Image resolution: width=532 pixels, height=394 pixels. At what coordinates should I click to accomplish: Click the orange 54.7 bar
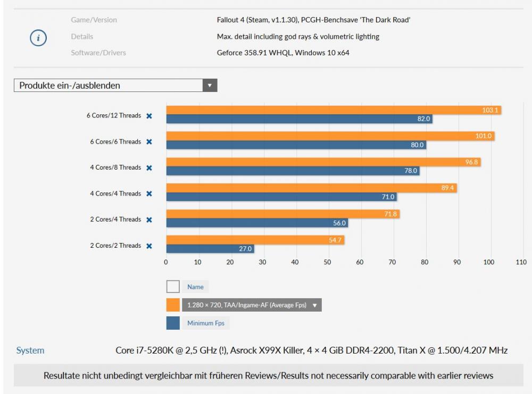pyautogui.click(x=255, y=240)
